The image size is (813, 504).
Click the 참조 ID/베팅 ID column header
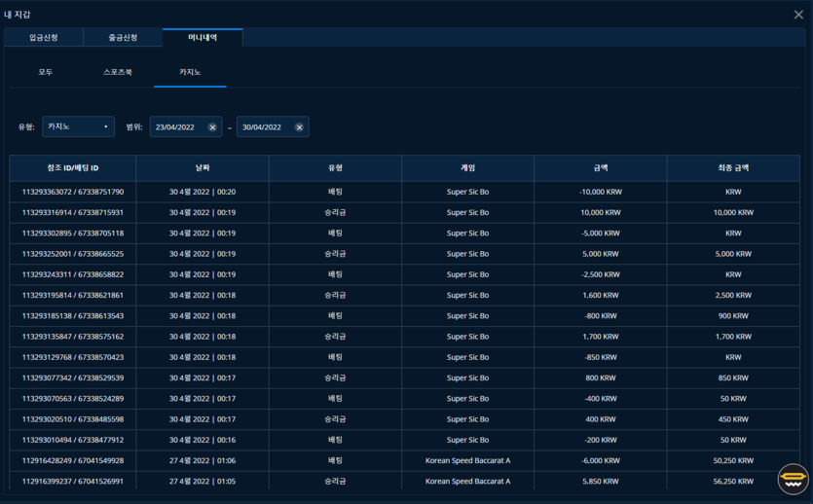pyautogui.click(x=73, y=167)
